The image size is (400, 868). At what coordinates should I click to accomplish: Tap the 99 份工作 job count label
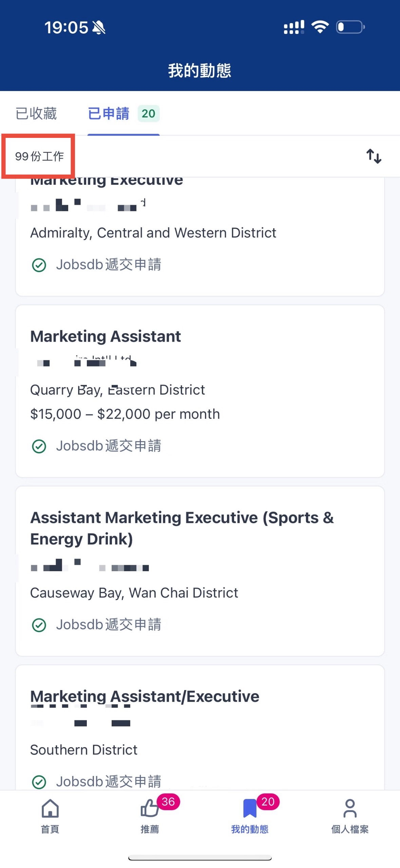point(39,156)
